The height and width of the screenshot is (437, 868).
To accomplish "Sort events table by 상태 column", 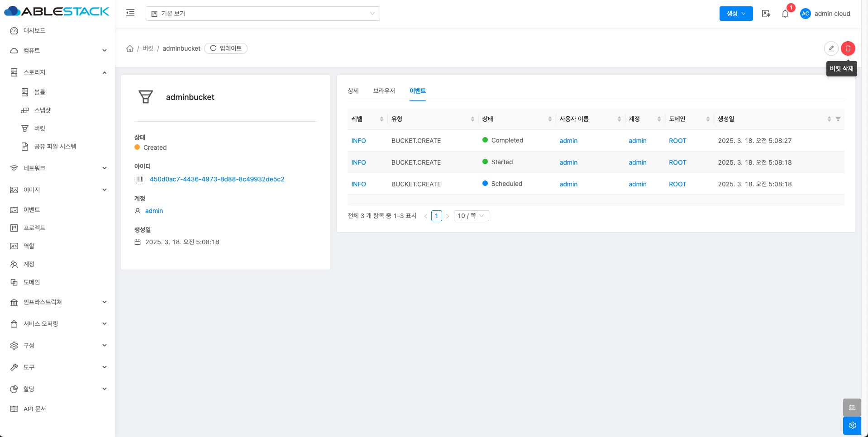I will point(550,119).
